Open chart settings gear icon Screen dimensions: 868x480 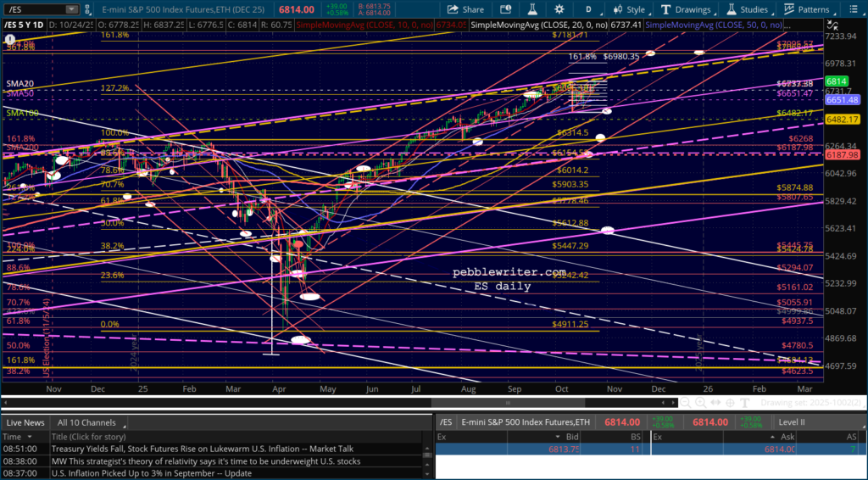[559, 9]
